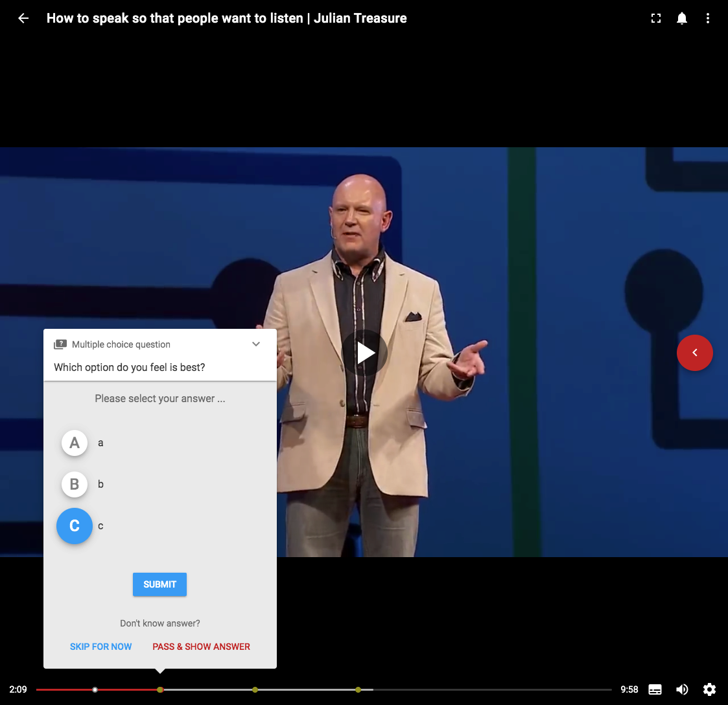Click the red side panel arrow button
The height and width of the screenshot is (705, 728).
click(x=694, y=353)
